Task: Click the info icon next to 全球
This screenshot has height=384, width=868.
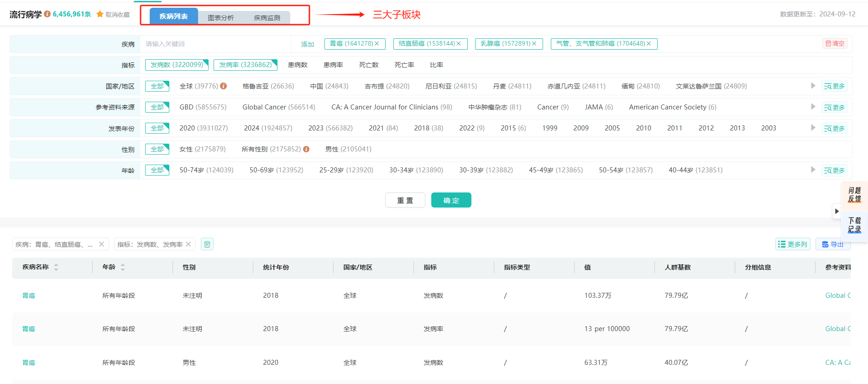Action: click(x=224, y=86)
